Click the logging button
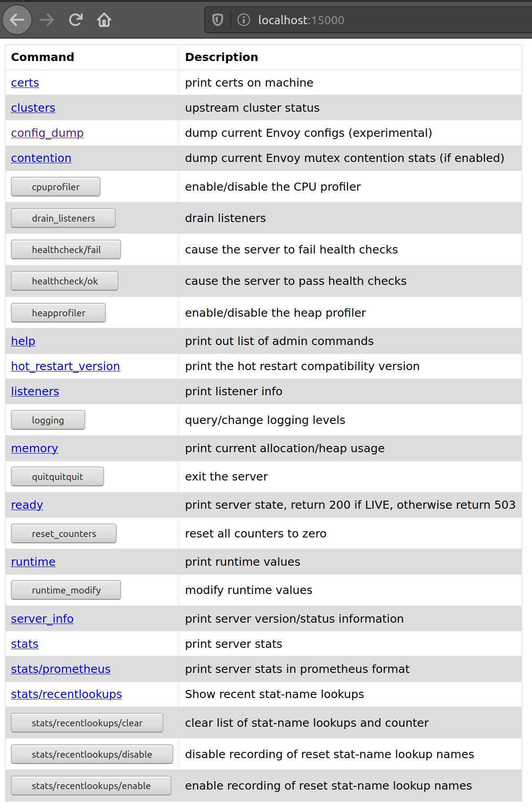Viewport: 532px width, 812px height. tap(48, 420)
